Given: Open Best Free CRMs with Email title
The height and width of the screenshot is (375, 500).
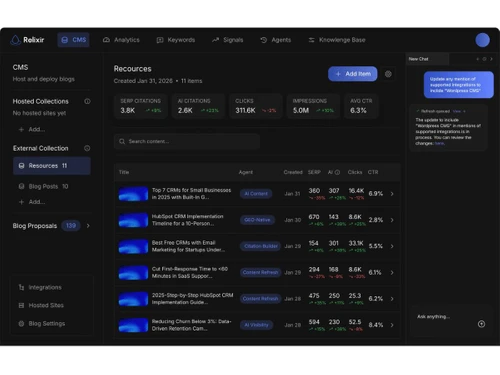Looking at the screenshot, I should (188, 246).
